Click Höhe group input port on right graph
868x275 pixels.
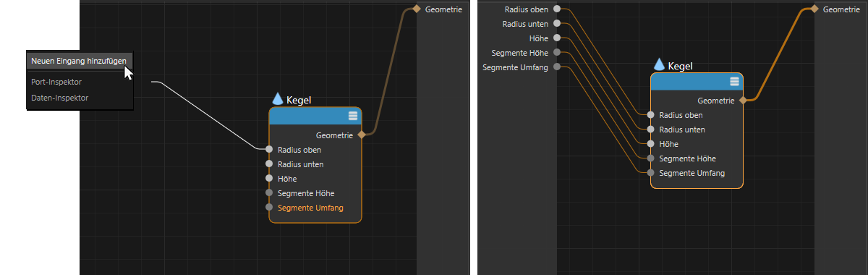click(556, 38)
